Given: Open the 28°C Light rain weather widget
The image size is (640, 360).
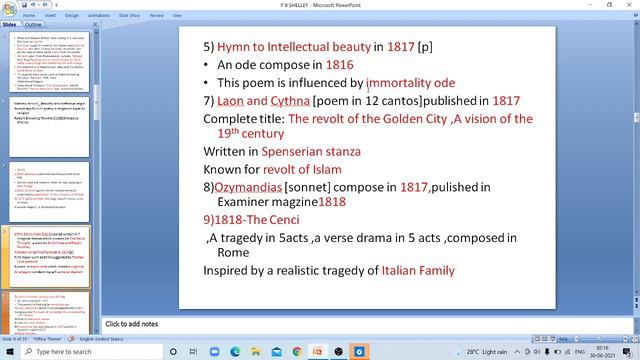Looking at the screenshot, I should point(482,352).
